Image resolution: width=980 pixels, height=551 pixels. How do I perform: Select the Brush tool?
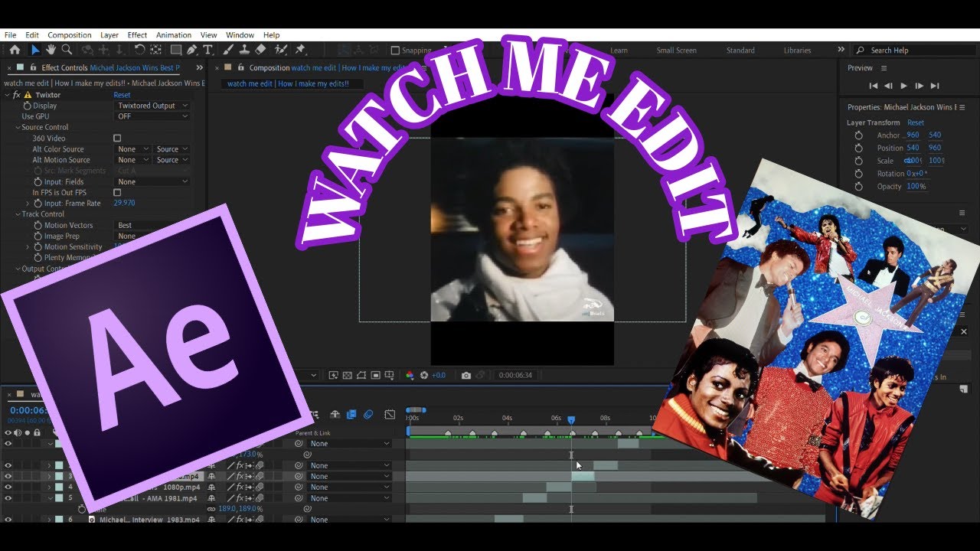click(x=228, y=50)
